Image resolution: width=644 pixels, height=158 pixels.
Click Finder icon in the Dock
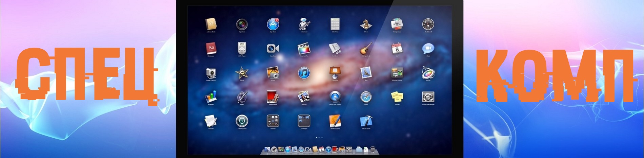click(267, 150)
